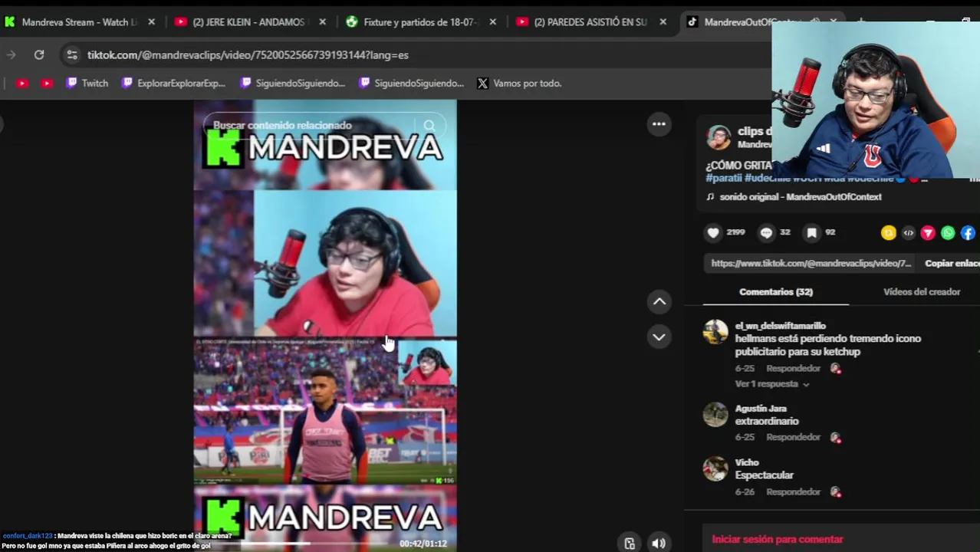Open the 'Vamos por todo.' X bookmark

pos(519,83)
